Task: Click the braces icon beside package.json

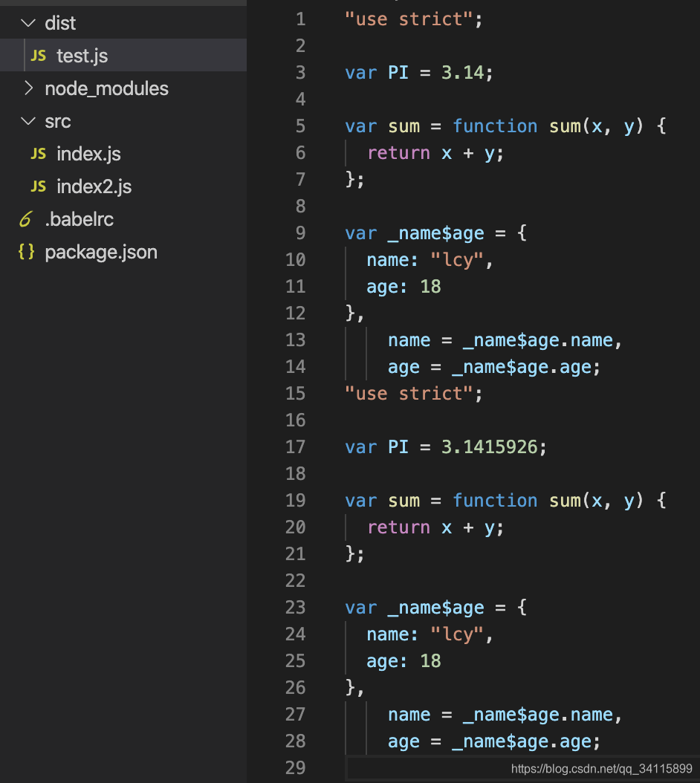Action: pos(27,251)
